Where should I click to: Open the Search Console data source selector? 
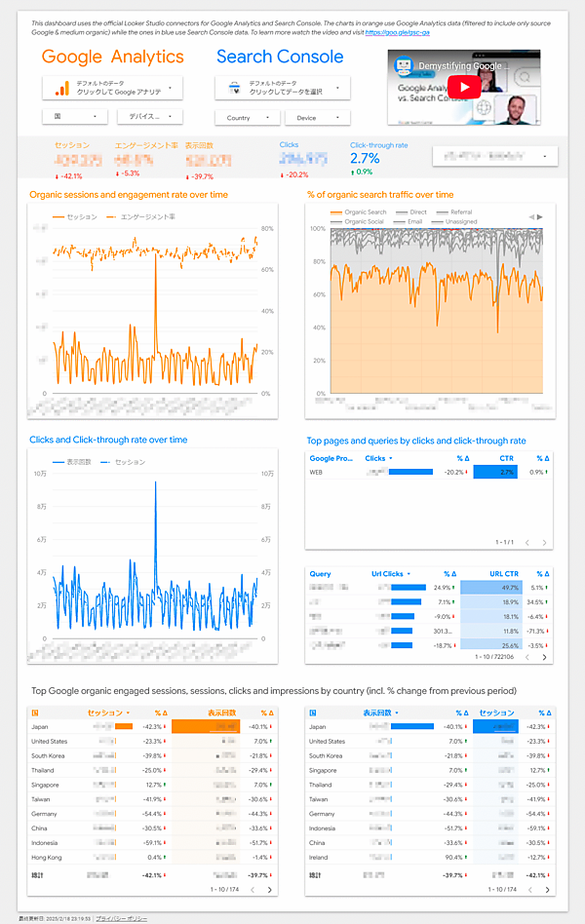(x=282, y=89)
